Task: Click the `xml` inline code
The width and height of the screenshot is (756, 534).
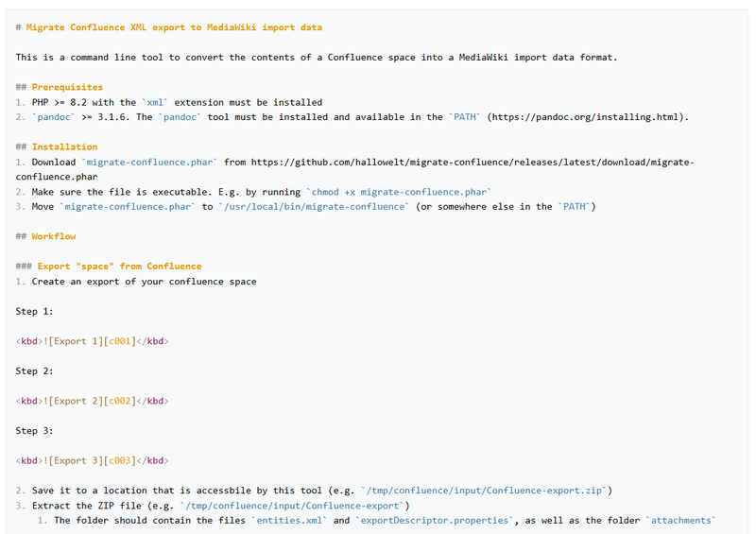Action: (155, 102)
